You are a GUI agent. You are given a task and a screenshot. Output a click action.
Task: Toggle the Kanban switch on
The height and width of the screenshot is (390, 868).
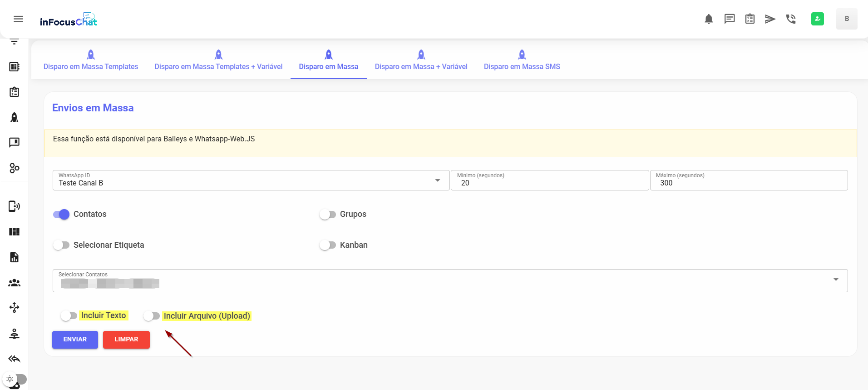[327, 245]
